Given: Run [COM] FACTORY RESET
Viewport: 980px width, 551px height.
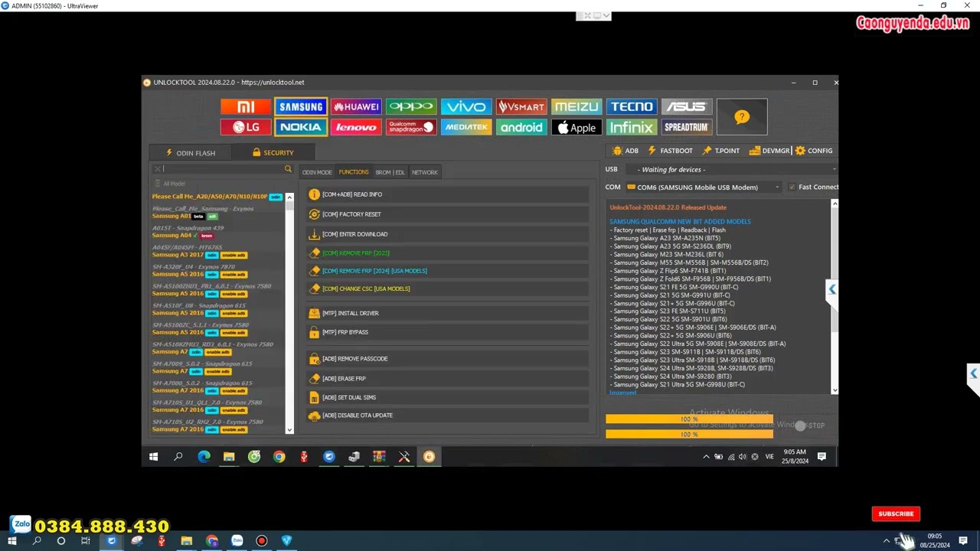Looking at the screenshot, I should (448, 214).
